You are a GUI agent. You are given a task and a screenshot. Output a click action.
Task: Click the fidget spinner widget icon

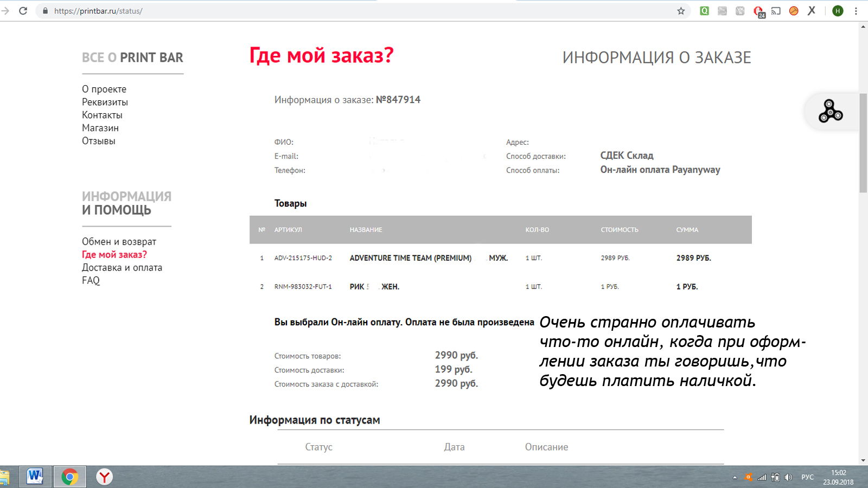pyautogui.click(x=830, y=111)
